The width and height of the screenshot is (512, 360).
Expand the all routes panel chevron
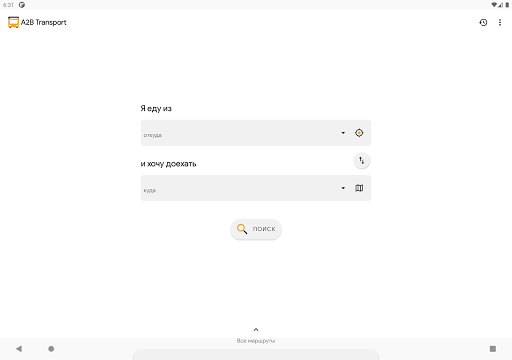coord(256,330)
